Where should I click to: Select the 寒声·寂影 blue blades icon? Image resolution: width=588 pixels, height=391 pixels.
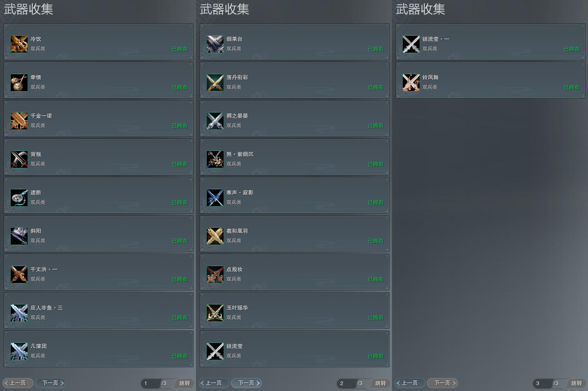(215, 197)
